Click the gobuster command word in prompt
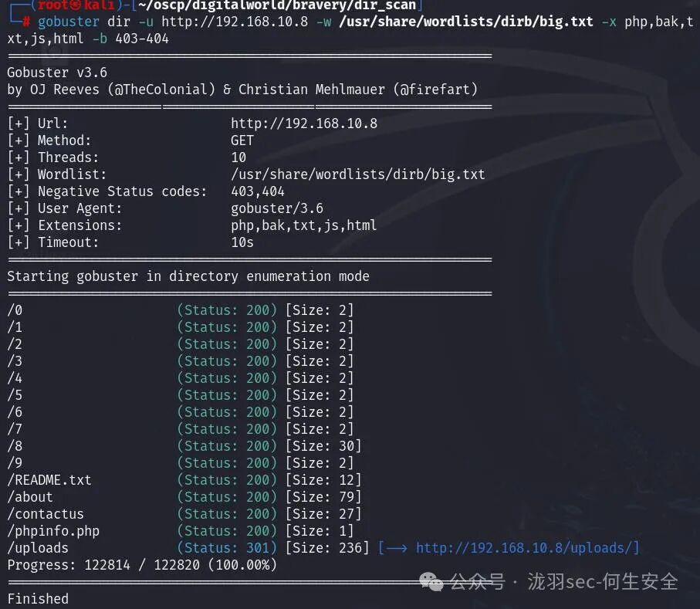This screenshot has width=700, height=609. 69,22
